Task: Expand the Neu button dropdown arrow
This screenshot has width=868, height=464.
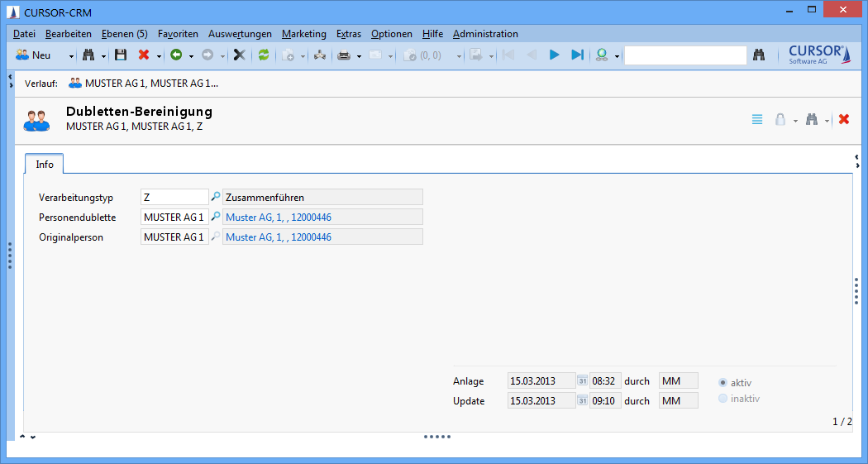Action: tap(71, 56)
